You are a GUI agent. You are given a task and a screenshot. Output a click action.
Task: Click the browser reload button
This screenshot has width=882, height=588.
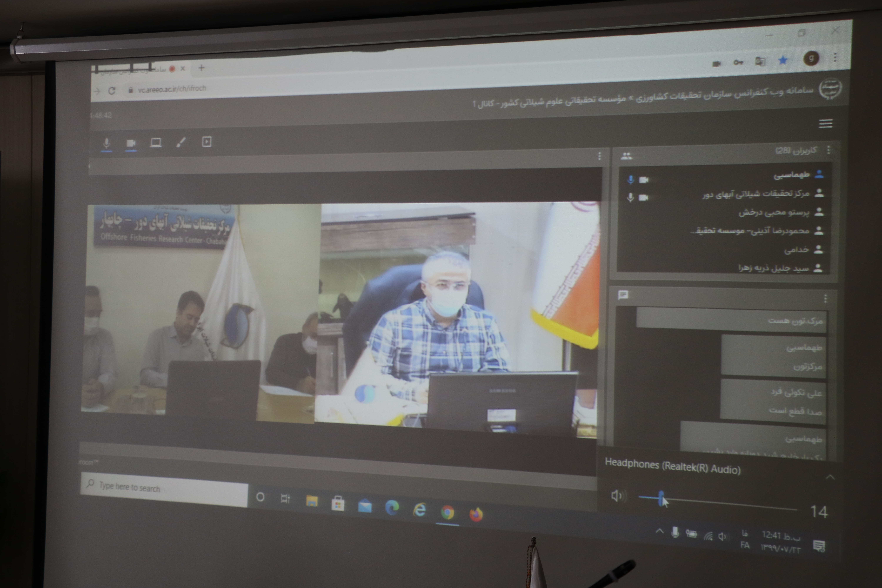111,91
